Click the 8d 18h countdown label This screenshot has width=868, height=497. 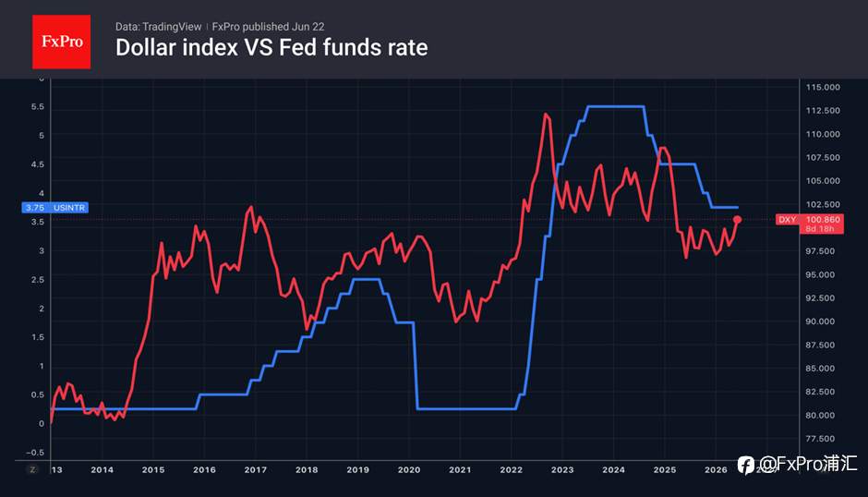819,229
